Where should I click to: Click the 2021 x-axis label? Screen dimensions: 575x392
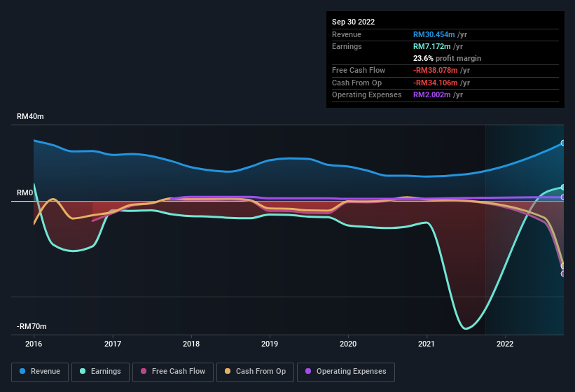tap(427, 344)
